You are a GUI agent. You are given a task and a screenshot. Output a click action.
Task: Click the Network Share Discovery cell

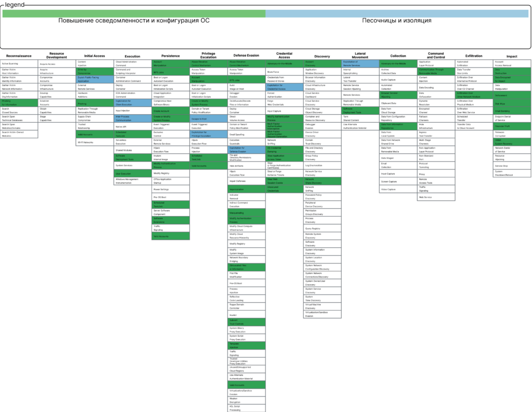(x=322, y=181)
